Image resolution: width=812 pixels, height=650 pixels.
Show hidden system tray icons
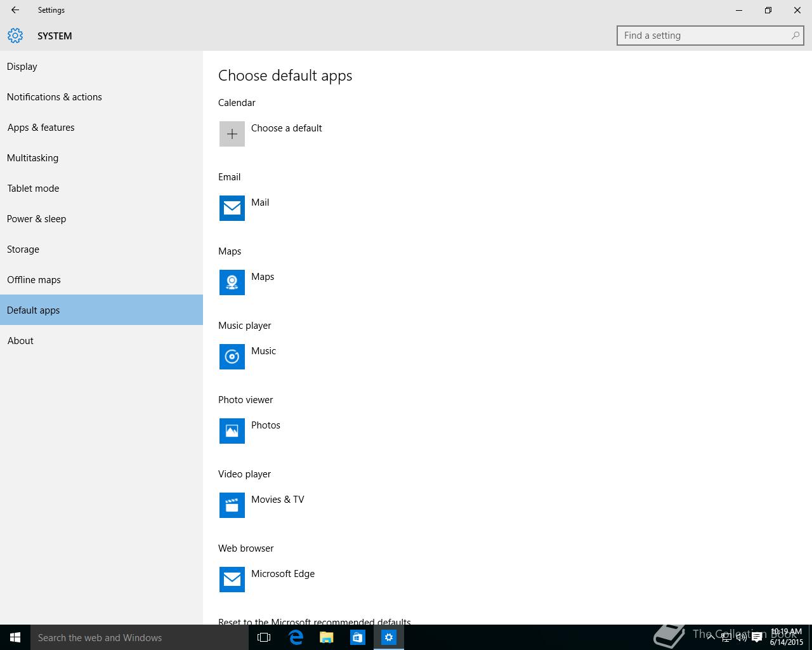pyautogui.click(x=710, y=638)
